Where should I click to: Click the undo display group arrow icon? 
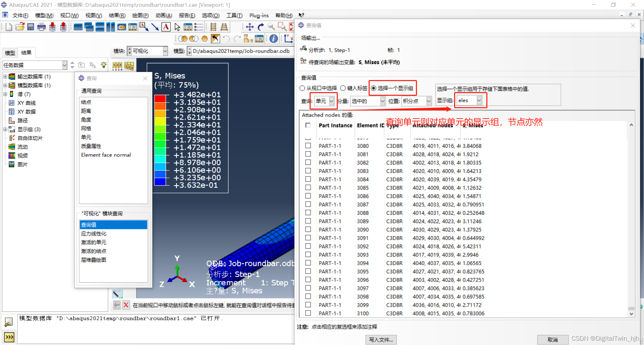pyautogui.click(x=226, y=39)
